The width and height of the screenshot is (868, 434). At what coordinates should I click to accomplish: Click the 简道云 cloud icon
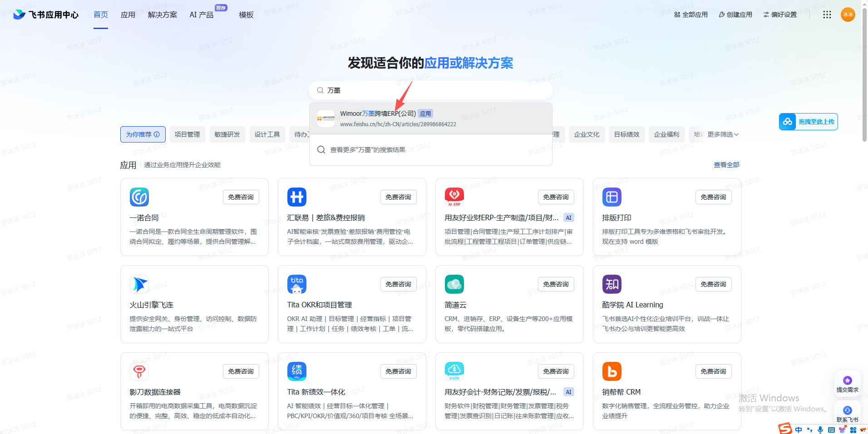[x=454, y=284]
